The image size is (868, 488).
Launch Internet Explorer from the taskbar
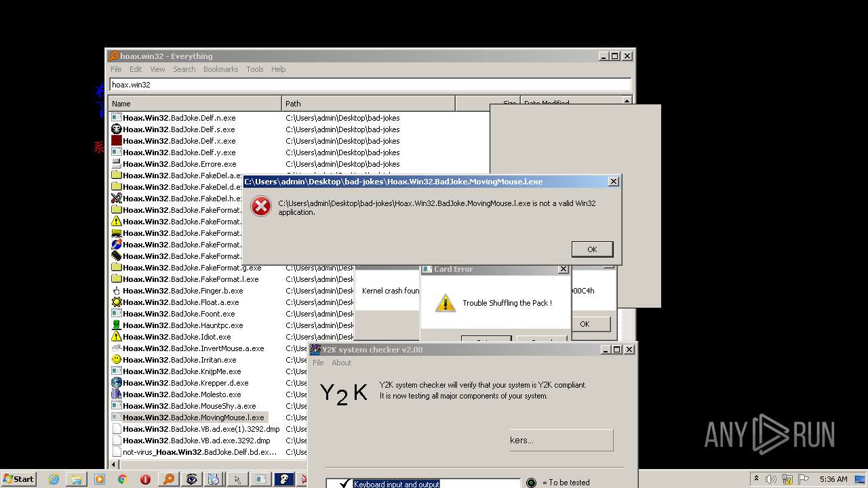pos(54,479)
